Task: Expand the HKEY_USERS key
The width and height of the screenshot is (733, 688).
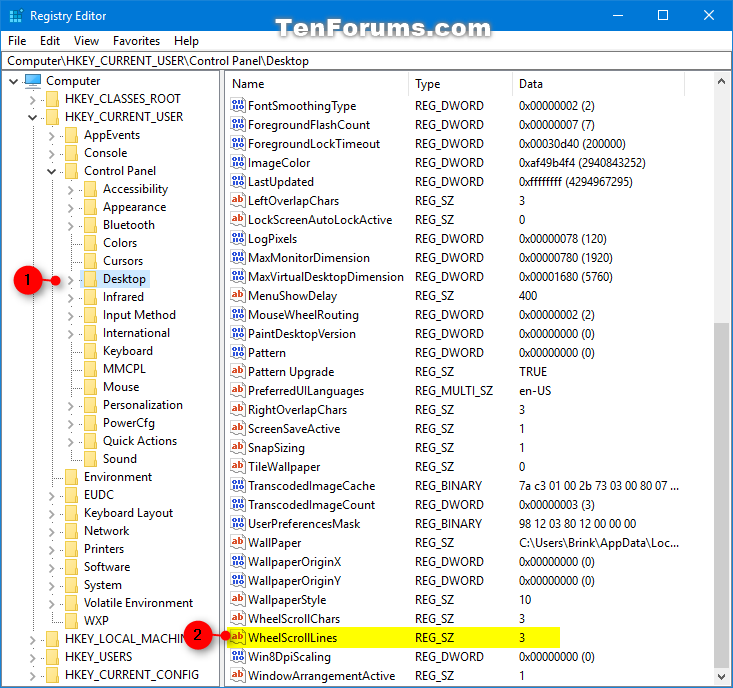Action: click(x=32, y=658)
